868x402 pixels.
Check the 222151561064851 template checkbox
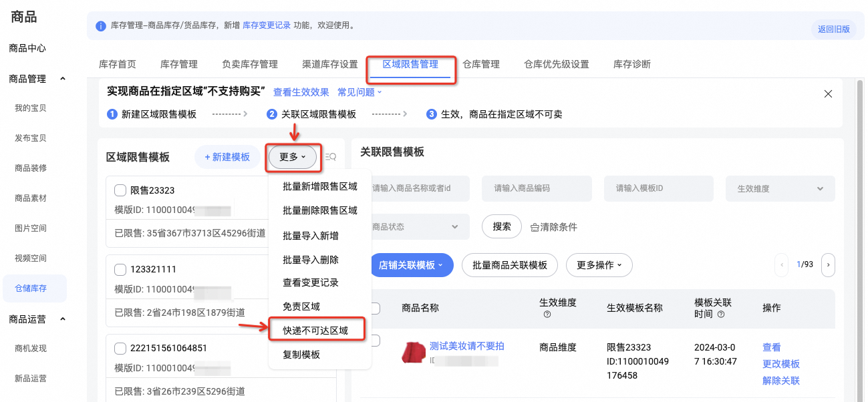pyautogui.click(x=120, y=348)
